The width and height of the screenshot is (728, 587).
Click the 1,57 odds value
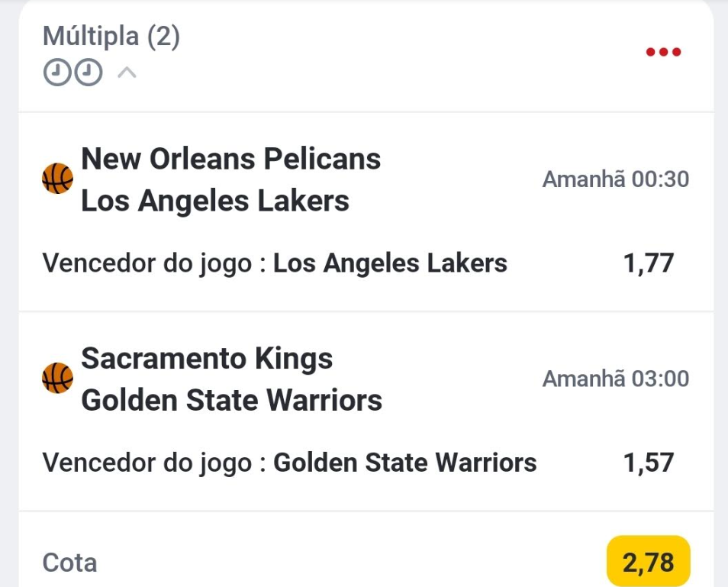(649, 463)
